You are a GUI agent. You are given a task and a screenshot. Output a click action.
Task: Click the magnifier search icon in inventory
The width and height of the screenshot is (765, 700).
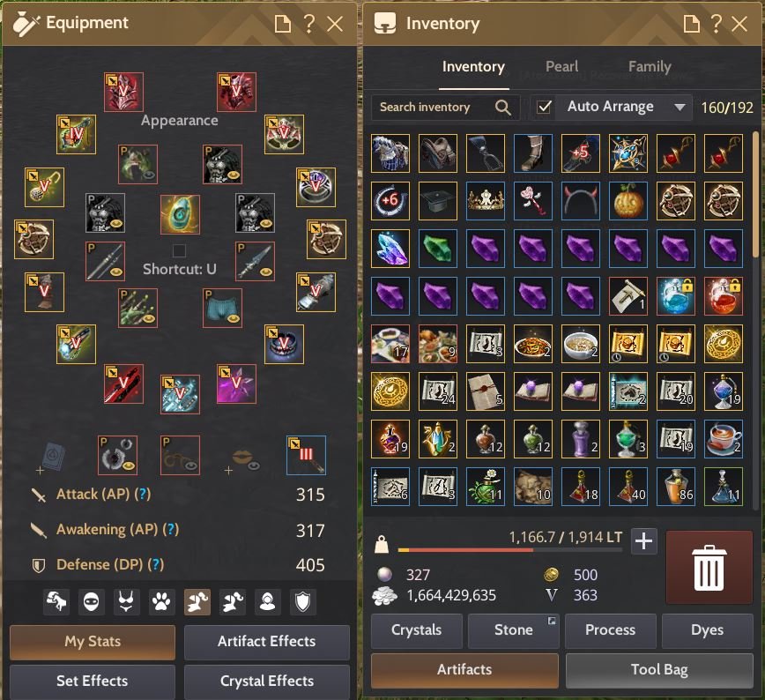pos(502,108)
